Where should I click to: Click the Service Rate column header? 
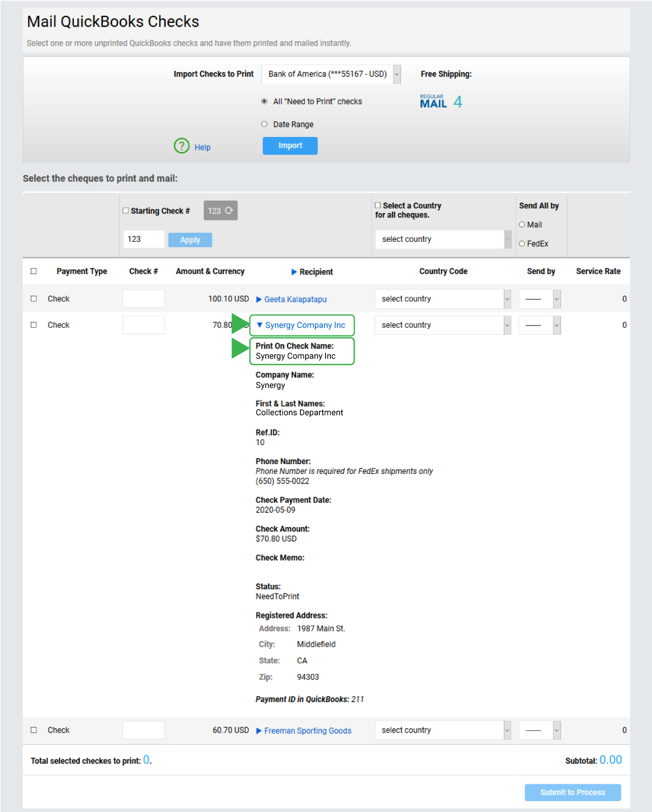598,271
